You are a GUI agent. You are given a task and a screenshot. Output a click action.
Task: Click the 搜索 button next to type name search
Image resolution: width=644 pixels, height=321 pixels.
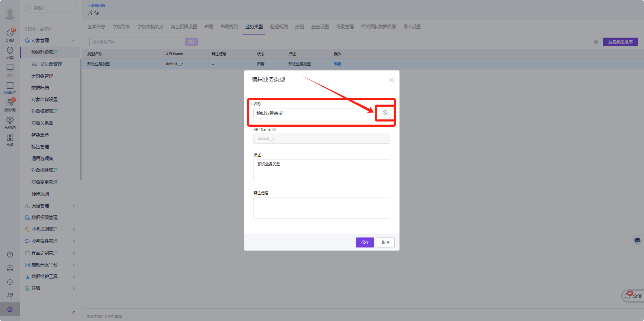(192, 42)
